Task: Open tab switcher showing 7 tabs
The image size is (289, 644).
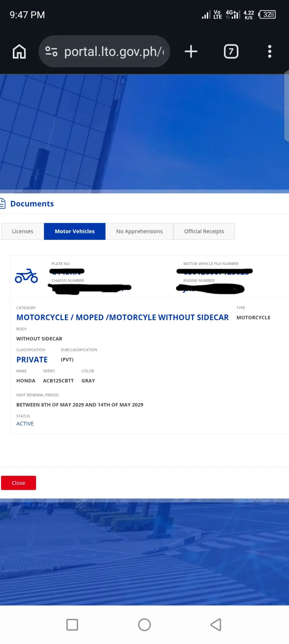Action: [231, 51]
